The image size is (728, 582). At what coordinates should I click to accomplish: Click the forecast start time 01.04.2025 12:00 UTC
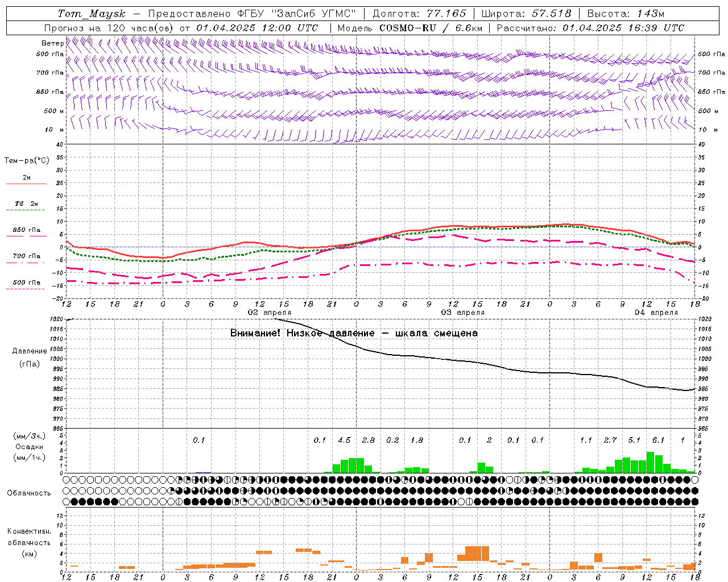(257, 28)
